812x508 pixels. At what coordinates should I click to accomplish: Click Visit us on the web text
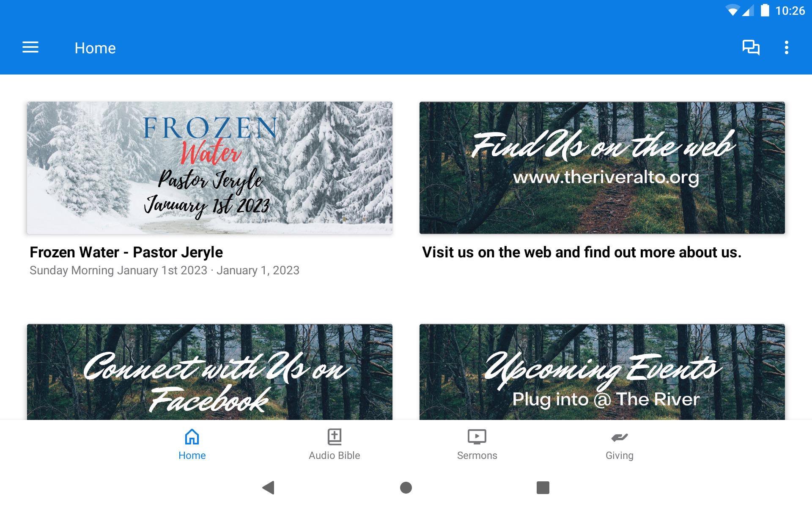pyautogui.click(x=582, y=252)
